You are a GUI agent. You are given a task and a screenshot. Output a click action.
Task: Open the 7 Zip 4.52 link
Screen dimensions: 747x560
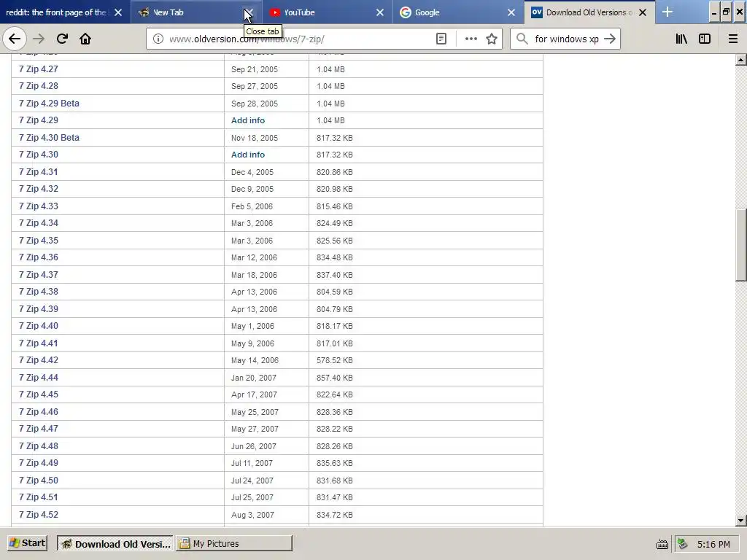point(39,515)
